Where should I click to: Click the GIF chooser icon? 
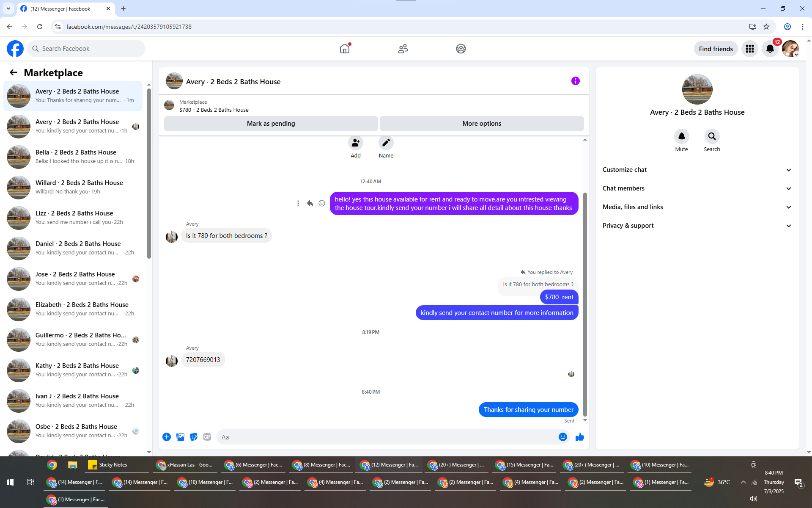pyautogui.click(x=207, y=437)
